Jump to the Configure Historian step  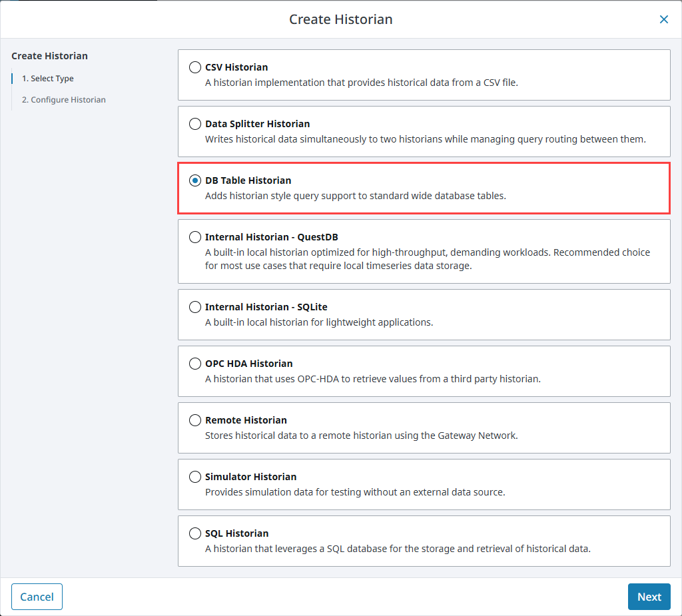click(x=63, y=99)
